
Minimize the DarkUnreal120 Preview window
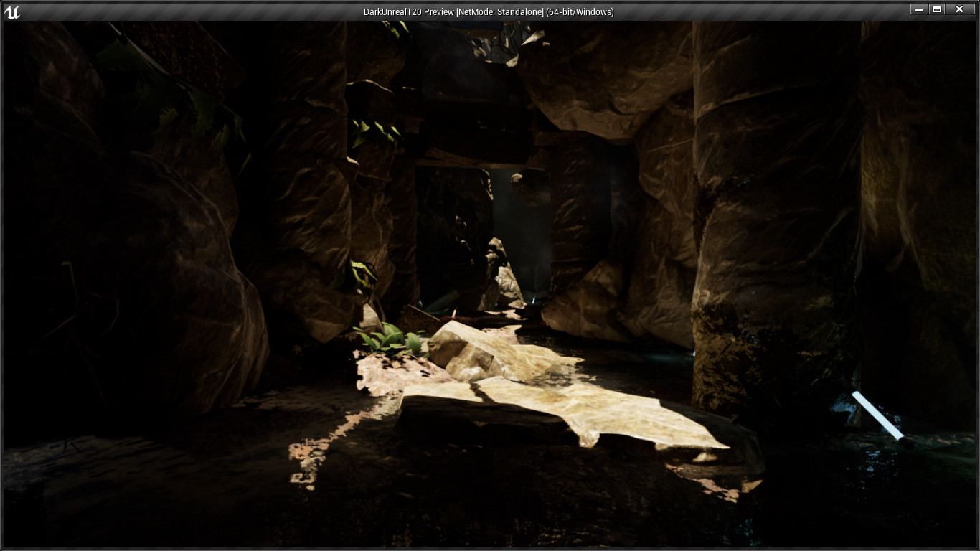pos(918,9)
